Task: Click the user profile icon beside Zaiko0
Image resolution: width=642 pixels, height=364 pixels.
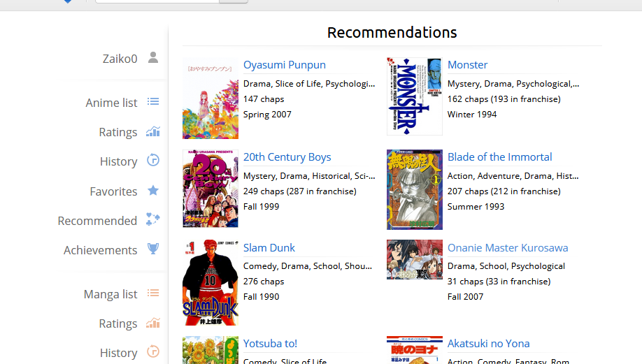Action: pos(153,58)
